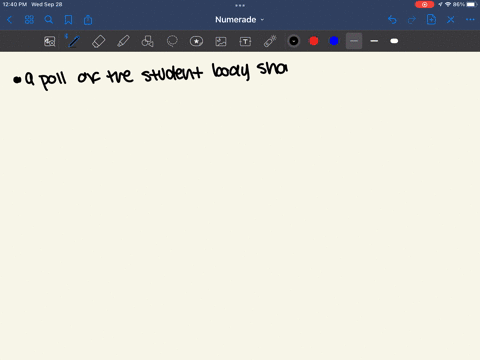The image size is (480, 360).
Task: Choose the red pen color
Action: pyautogui.click(x=314, y=41)
